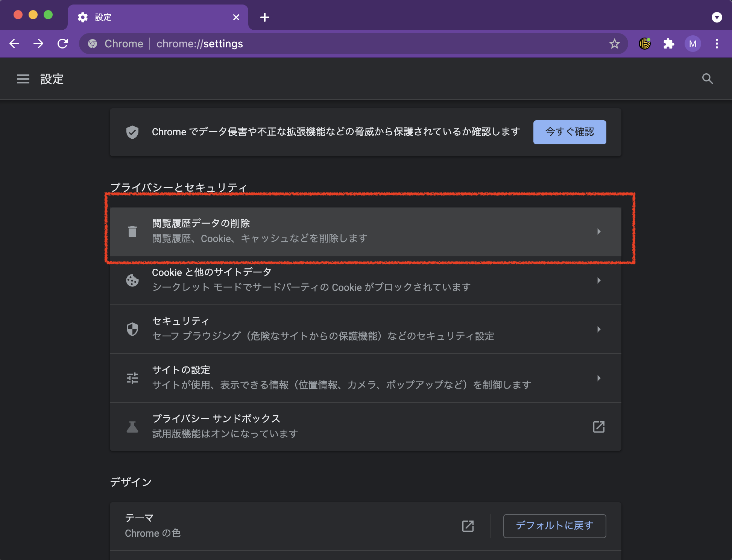
Task: Click the settings search magnifier icon
Action: pyautogui.click(x=708, y=79)
